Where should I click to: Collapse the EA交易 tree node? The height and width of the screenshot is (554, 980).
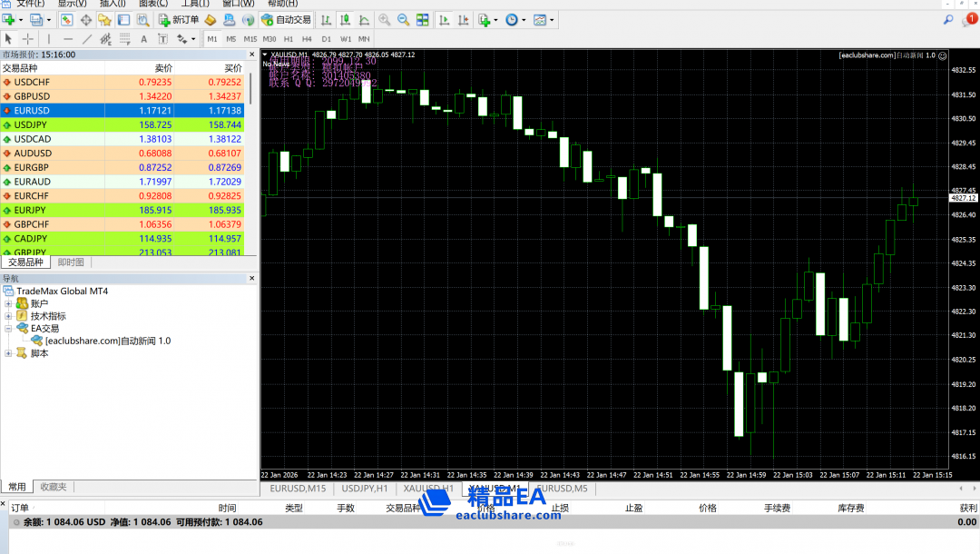tap(9, 329)
